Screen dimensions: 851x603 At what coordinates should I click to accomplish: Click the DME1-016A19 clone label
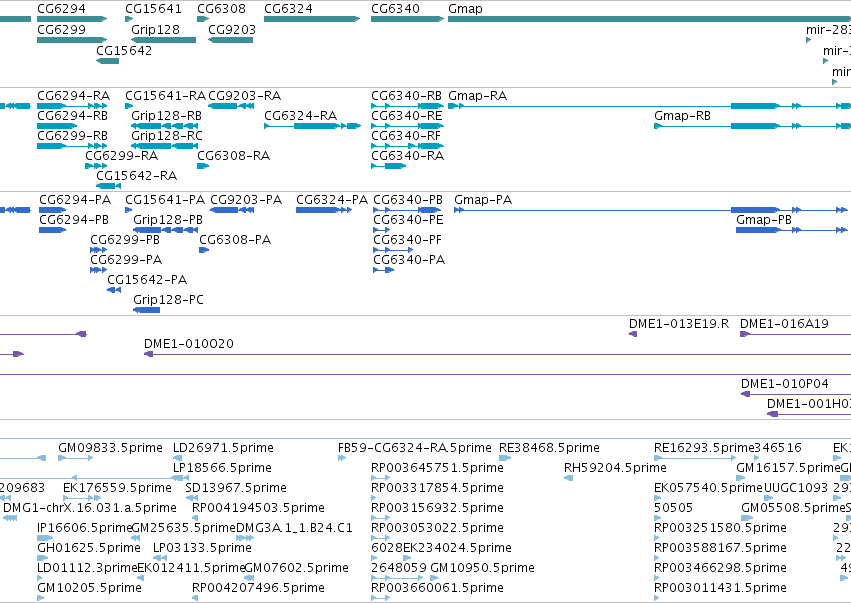[x=784, y=324]
